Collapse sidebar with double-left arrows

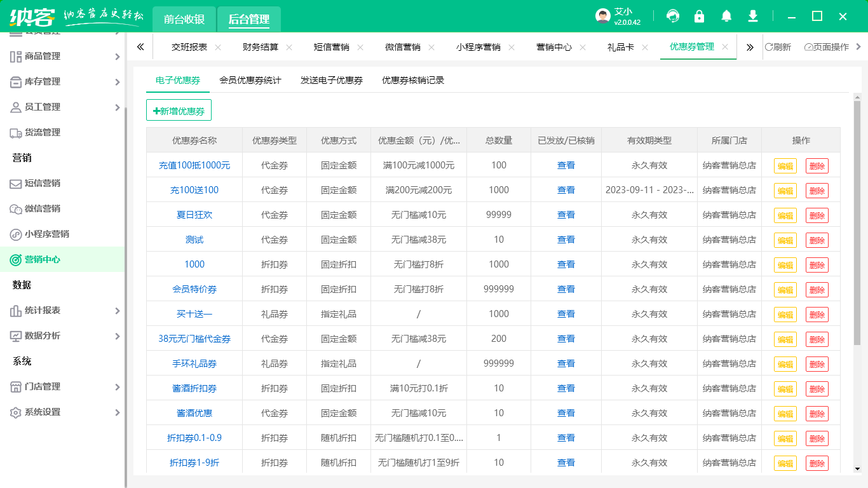coord(140,47)
